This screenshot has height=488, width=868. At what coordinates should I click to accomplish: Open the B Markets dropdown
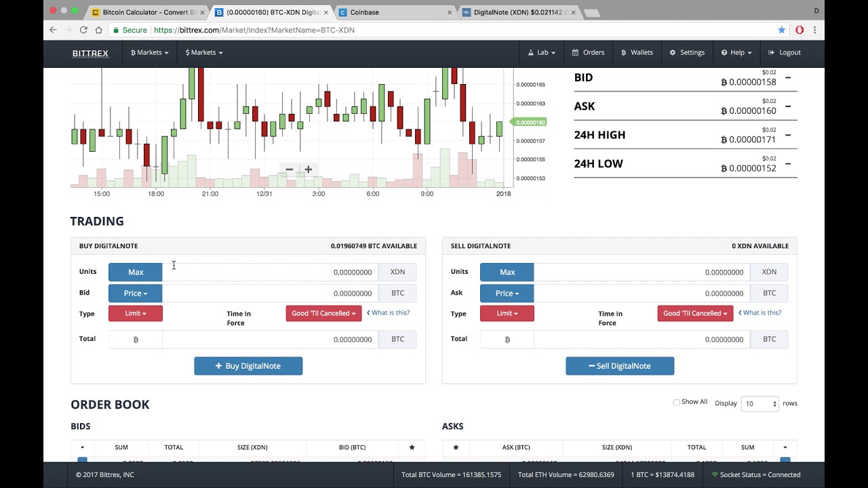pos(149,53)
